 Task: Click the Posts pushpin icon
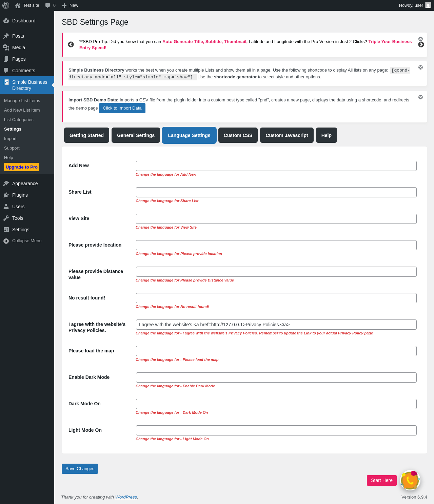click(6, 36)
